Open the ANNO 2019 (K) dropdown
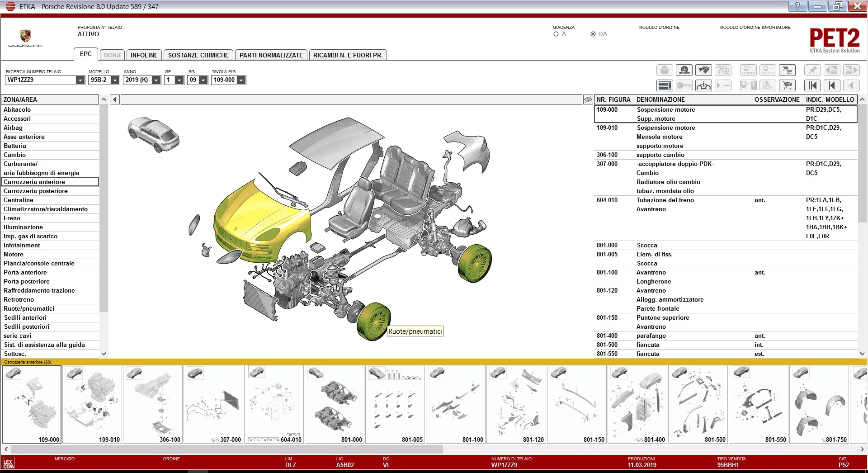This screenshot has height=473, width=868. pyautogui.click(x=156, y=80)
